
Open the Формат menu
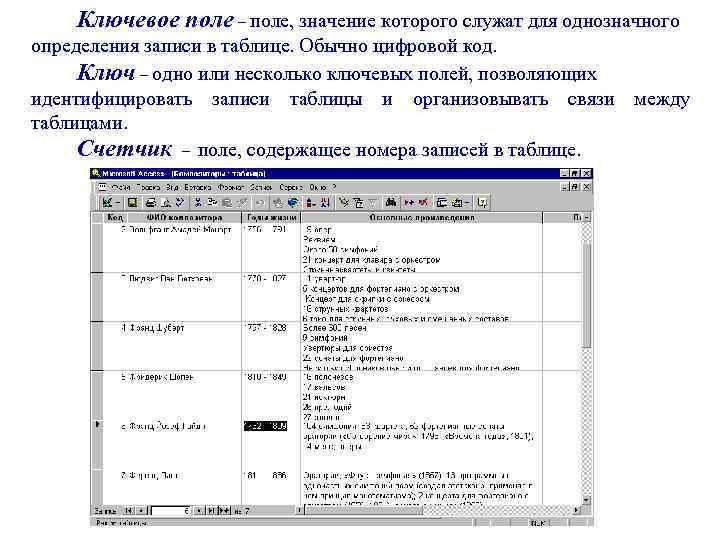click(231, 187)
